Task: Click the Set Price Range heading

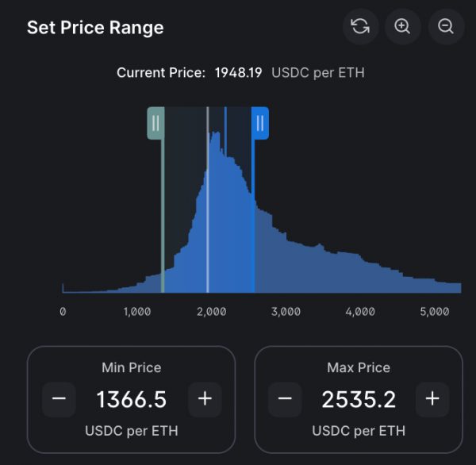Action: [x=95, y=28]
